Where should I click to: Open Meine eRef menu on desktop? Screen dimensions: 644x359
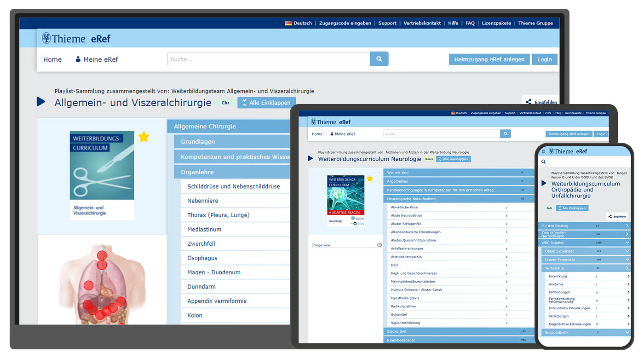click(x=97, y=59)
